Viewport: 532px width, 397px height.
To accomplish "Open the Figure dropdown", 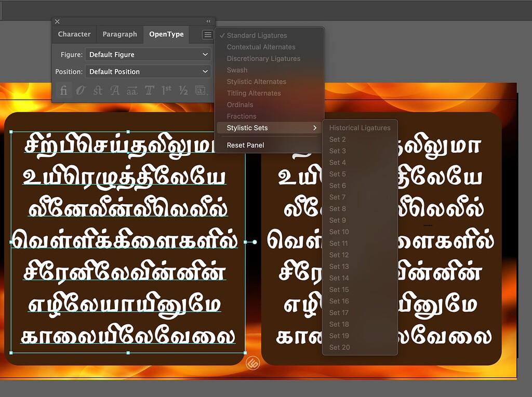I will [148, 54].
